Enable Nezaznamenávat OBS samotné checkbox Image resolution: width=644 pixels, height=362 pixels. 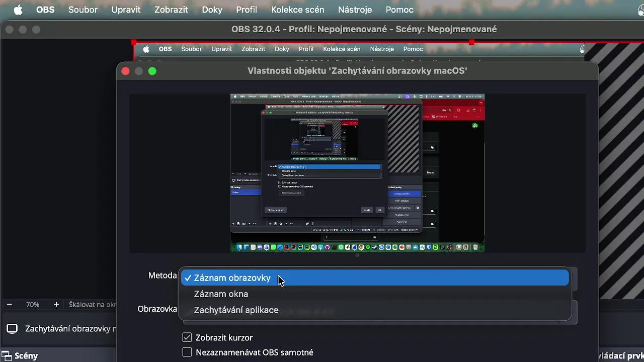coord(187,352)
